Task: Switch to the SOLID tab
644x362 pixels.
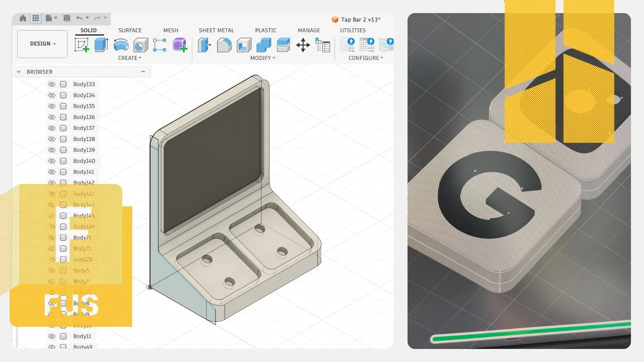Action: pyautogui.click(x=89, y=30)
